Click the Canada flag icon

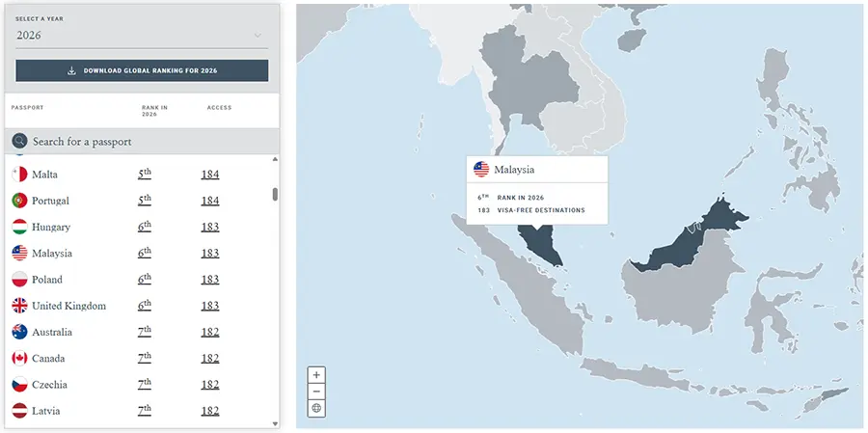[x=19, y=358]
